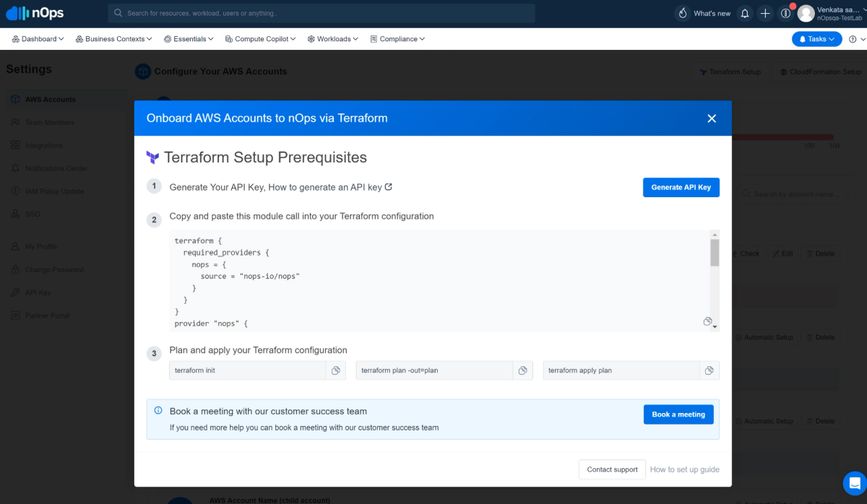
Task: Expand the Essentials menu
Action: click(x=189, y=39)
